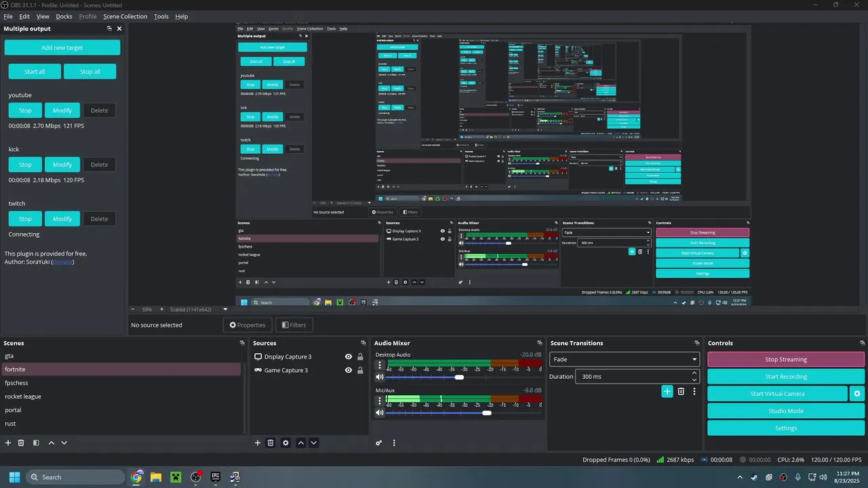The image size is (868, 488).
Task: Click Stop Streaming button
Action: click(x=786, y=359)
